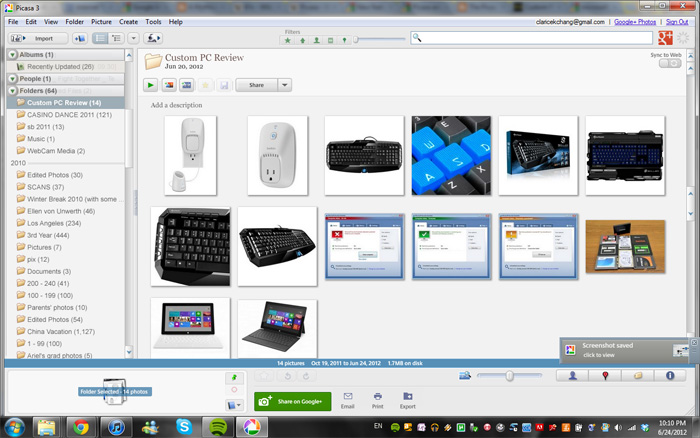This screenshot has height=438, width=700.
Task: Open the Share dropdown arrow
Action: (x=285, y=85)
